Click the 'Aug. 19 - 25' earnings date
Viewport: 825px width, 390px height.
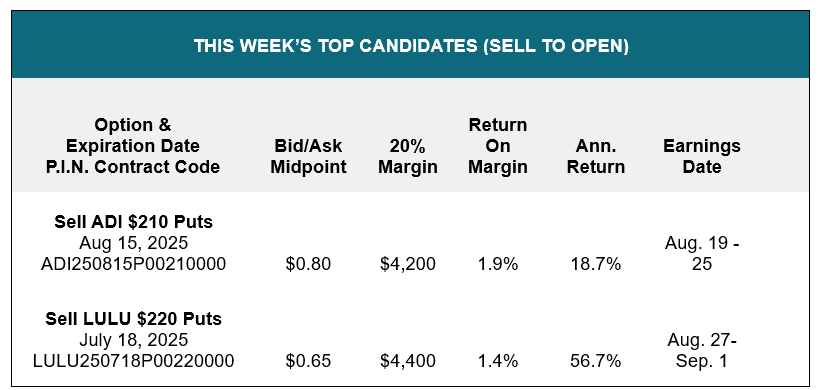click(702, 253)
